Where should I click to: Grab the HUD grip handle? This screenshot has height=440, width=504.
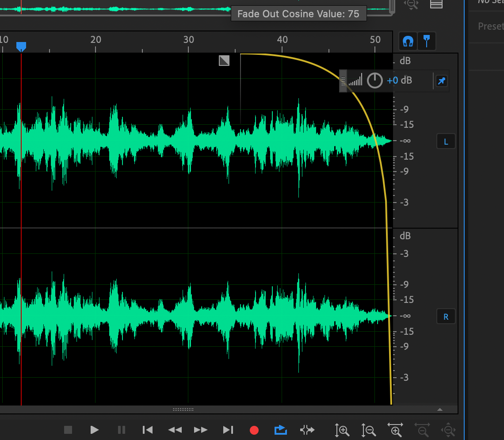click(x=343, y=80)
